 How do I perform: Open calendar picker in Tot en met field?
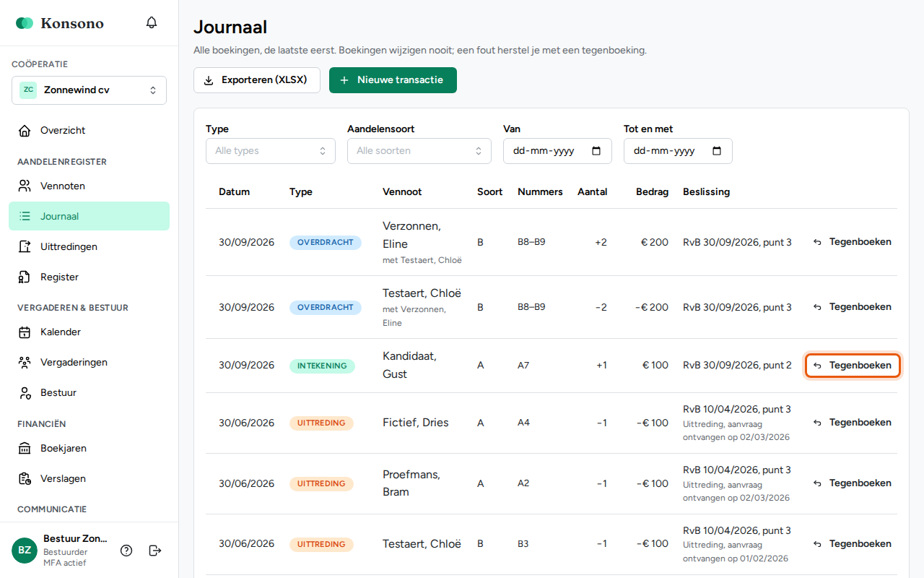[717, 151]
